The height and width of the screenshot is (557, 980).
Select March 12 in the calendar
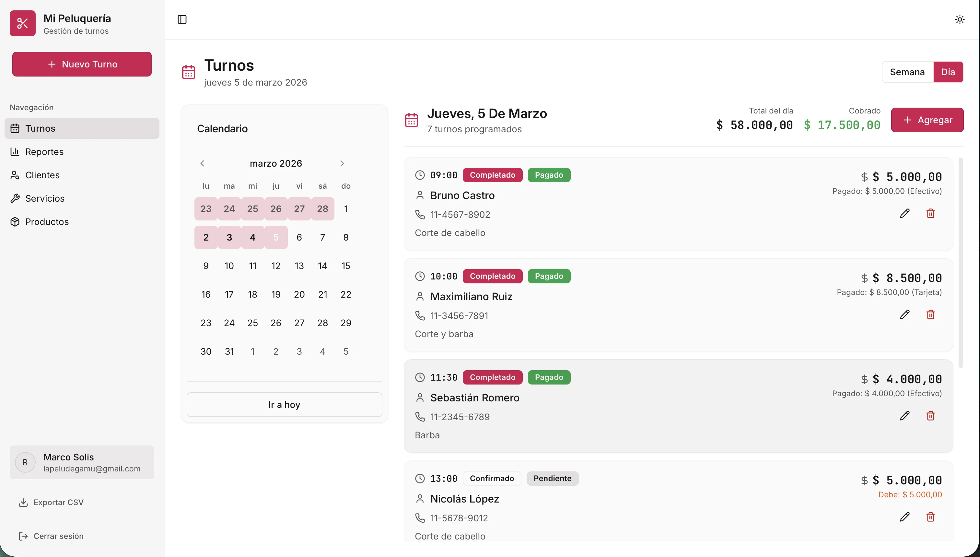[x=276, y=266]
